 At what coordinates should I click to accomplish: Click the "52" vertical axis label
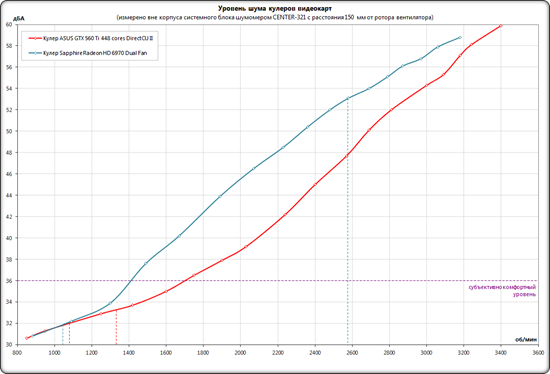(9, 110)
